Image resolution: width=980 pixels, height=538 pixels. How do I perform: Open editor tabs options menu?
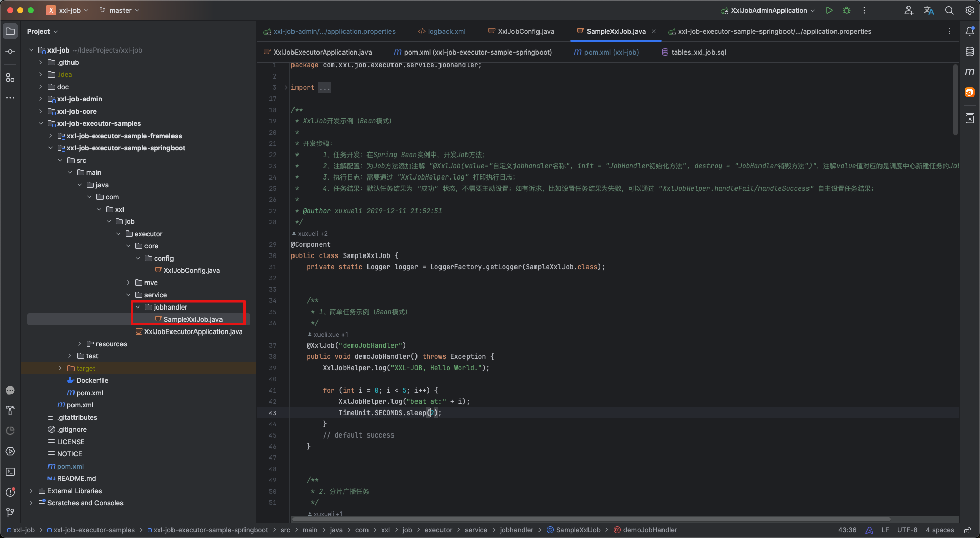pyautogui.click(x=949, y=31)
